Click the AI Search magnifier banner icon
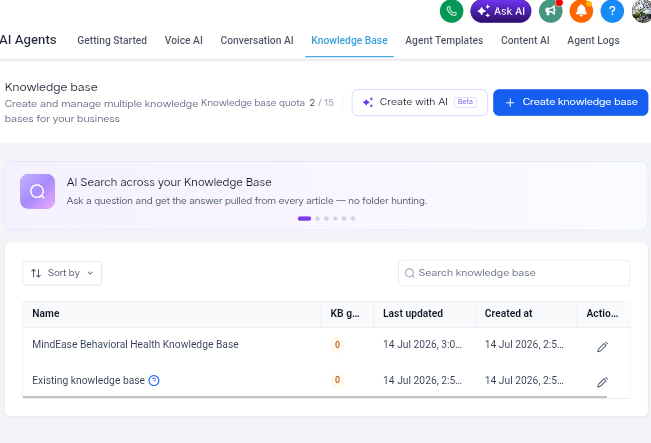Image resolution: width=651 pixels, height=443 pixels. pos(37,191)
